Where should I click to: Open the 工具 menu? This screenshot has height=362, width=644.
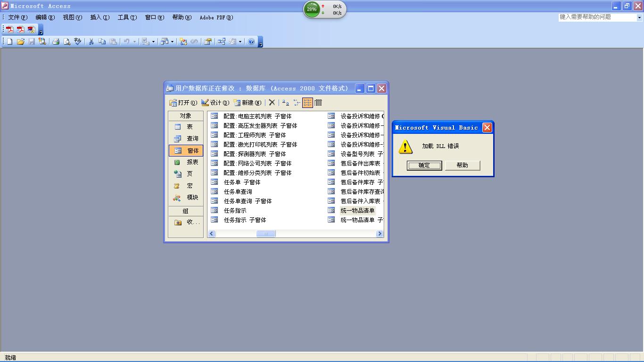[x=127, y=17]
